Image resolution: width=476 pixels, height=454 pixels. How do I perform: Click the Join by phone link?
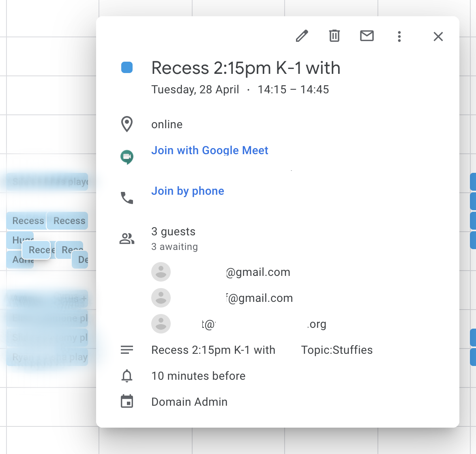point(187,191)
